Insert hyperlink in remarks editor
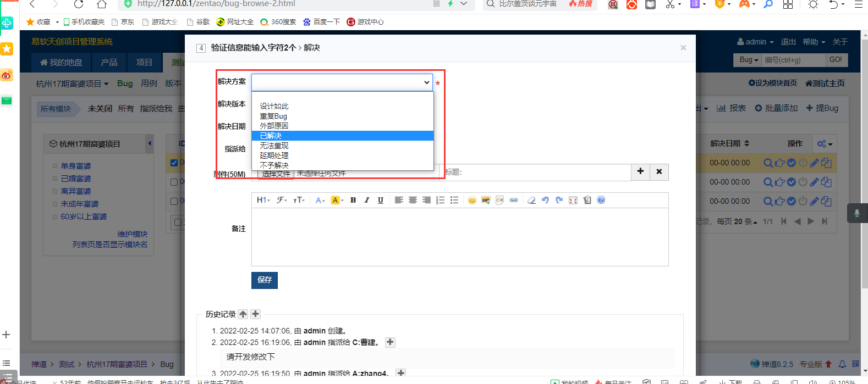Image resolution: width=868 pixels, height=384 pixels. pyautogui.click(x=513, y=200)
